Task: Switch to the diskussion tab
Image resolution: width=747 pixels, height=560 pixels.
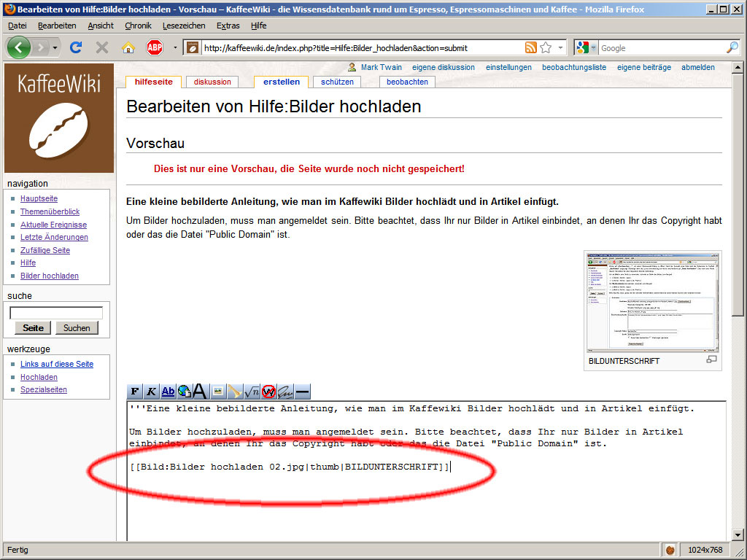Action: 212,82
